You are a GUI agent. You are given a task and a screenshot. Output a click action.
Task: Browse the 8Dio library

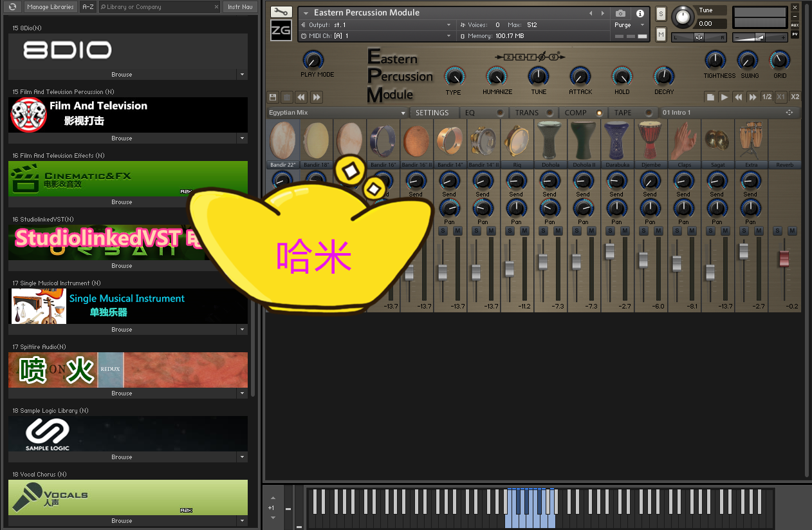tap(122, 75)
